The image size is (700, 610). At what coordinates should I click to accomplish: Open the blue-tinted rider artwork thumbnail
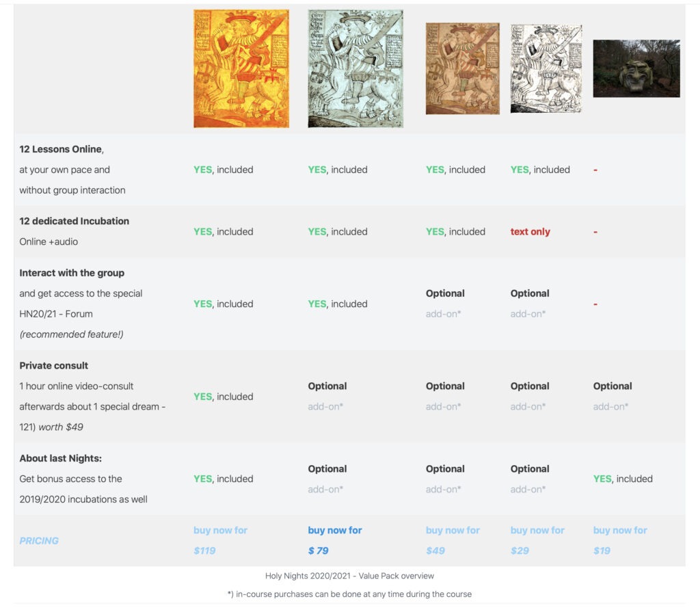(x=355, y=69)
